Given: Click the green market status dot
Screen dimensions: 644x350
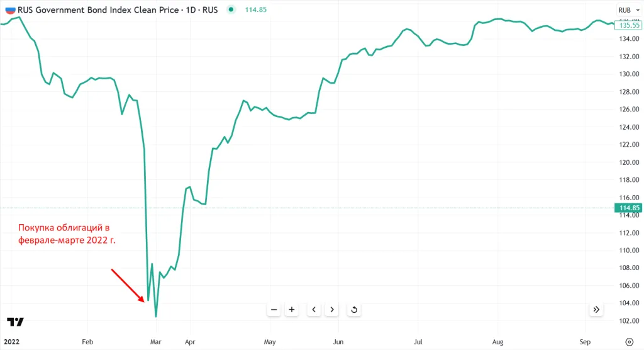Looking at the screenshot, I should click(231, 10).
